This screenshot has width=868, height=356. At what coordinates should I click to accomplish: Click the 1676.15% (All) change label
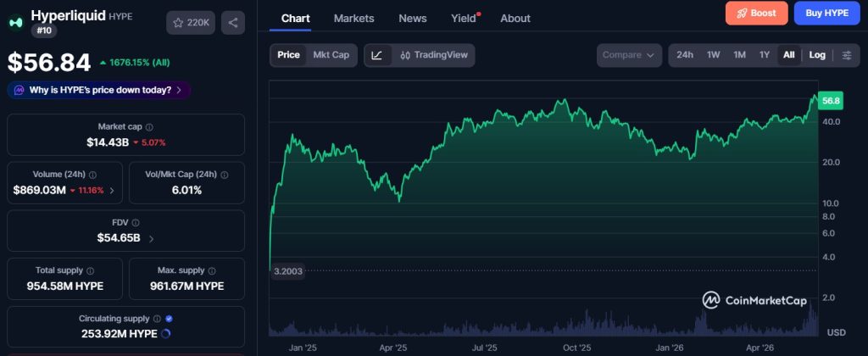point(135,63)
